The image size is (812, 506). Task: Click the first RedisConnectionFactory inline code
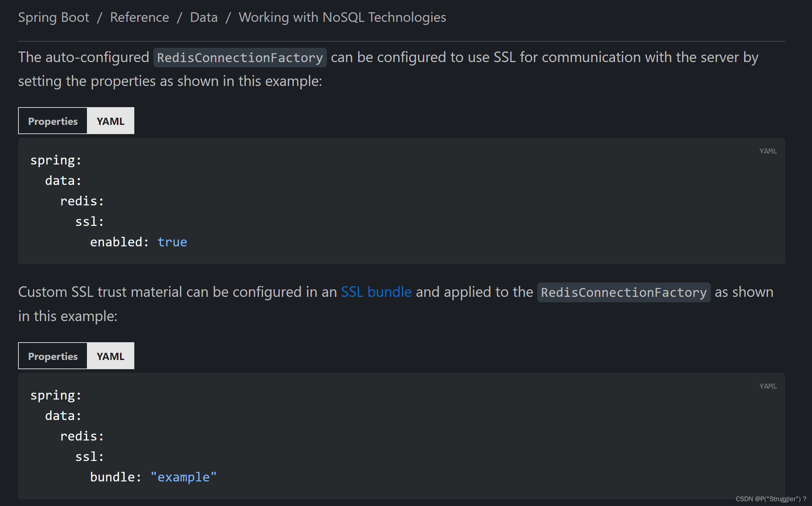point(240,58)
